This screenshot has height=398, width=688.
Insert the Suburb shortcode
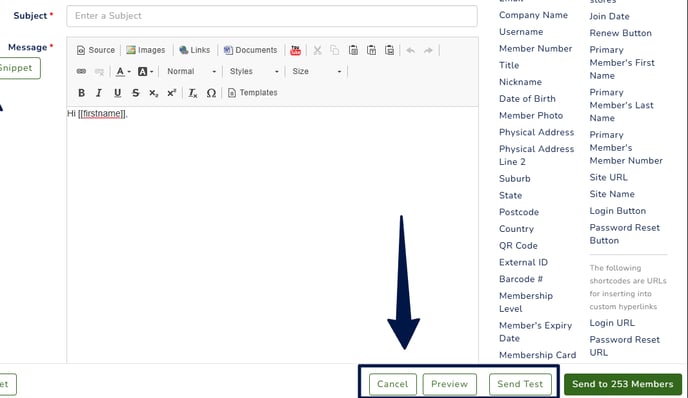pyautogui.click(x=515, y=179)
